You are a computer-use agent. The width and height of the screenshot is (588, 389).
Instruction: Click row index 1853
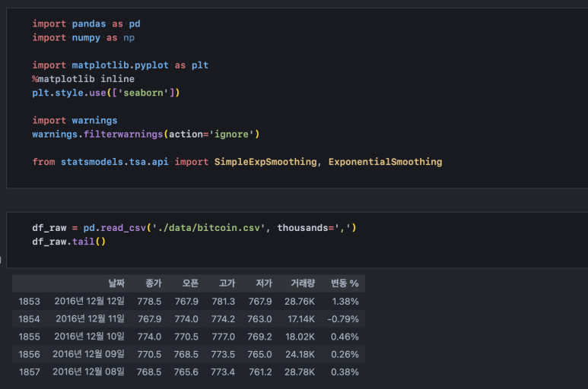click(29, 302)
